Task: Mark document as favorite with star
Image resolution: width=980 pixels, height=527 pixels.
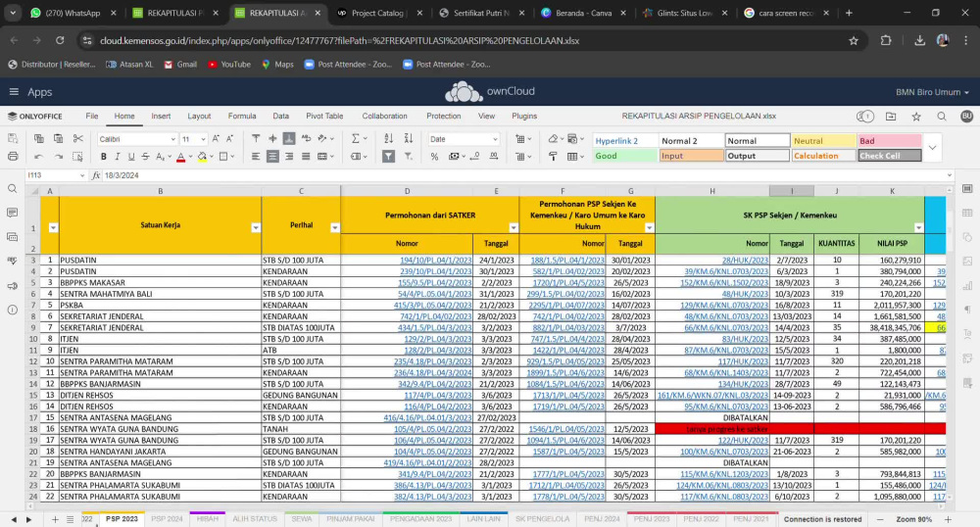Action: coord(916,117)
